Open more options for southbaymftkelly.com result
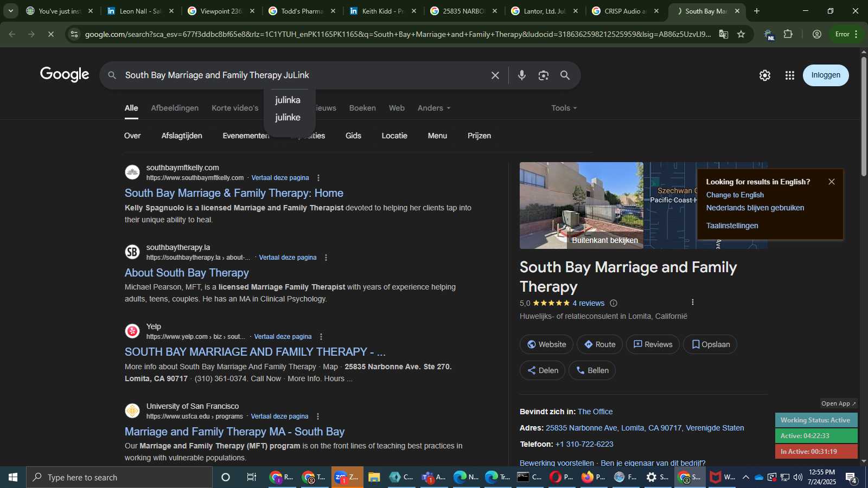 (x=318, y=178)
